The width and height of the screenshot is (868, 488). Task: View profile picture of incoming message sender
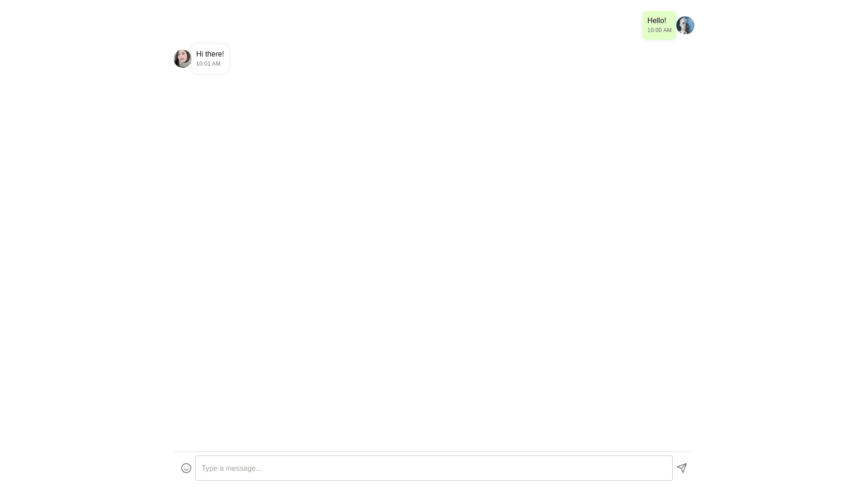pyautogui.click(x=183, y=59)
